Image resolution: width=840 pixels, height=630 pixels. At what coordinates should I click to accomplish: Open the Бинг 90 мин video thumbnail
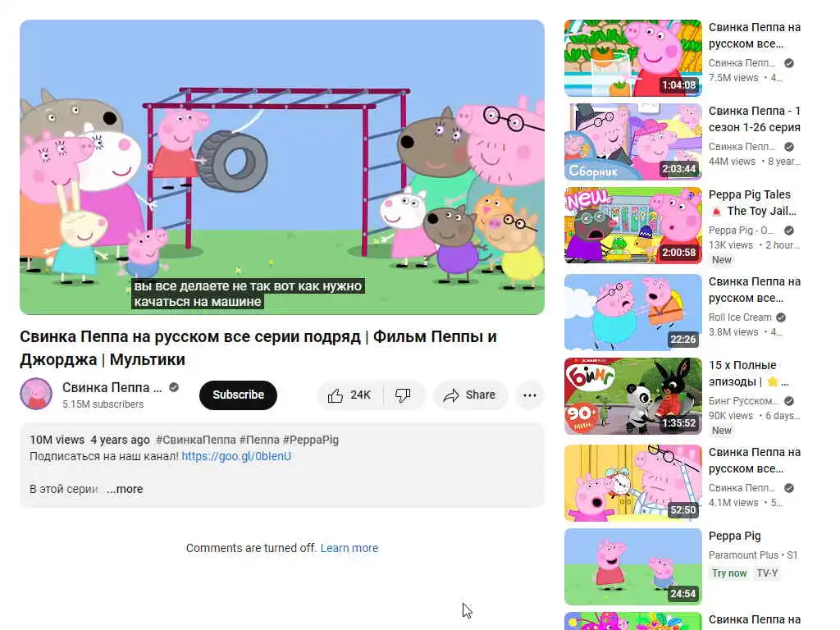(x=633, y=396)
